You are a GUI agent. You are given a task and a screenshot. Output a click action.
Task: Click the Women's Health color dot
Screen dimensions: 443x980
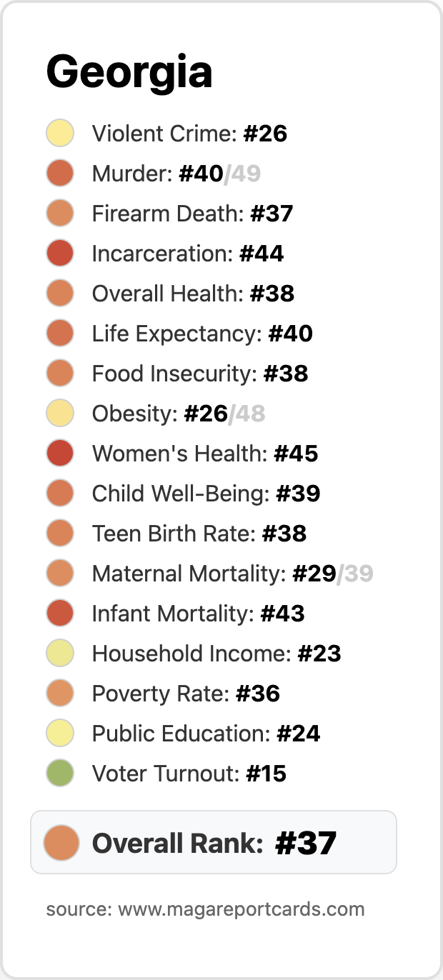pyautogui.click(x=60, y=454)
